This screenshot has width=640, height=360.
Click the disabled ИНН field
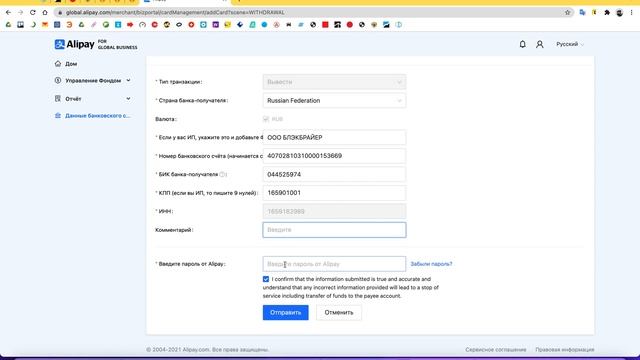tap(334, 211)
